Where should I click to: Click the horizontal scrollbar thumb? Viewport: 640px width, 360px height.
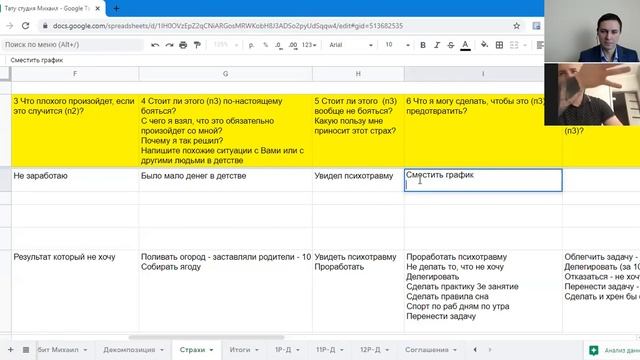(206, 338)
